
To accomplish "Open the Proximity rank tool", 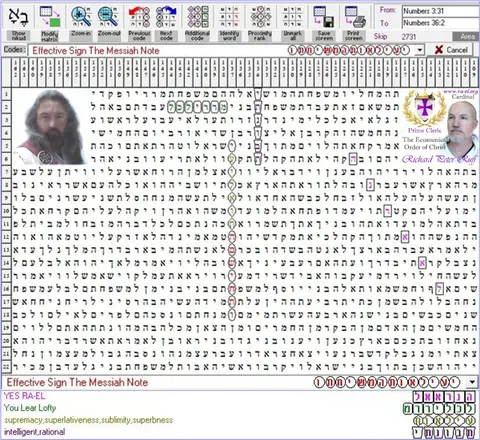I will pyautogui.click(x=260, y=22).
